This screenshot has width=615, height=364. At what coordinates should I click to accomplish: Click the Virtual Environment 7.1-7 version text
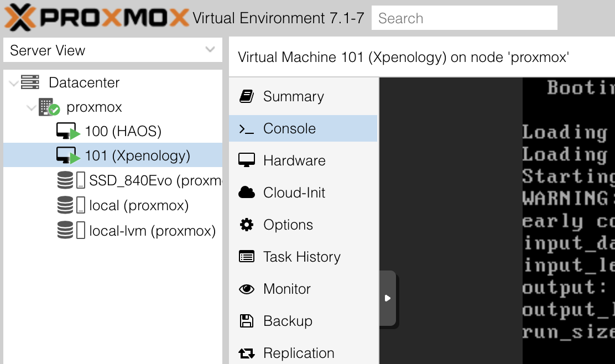[279, 18]
